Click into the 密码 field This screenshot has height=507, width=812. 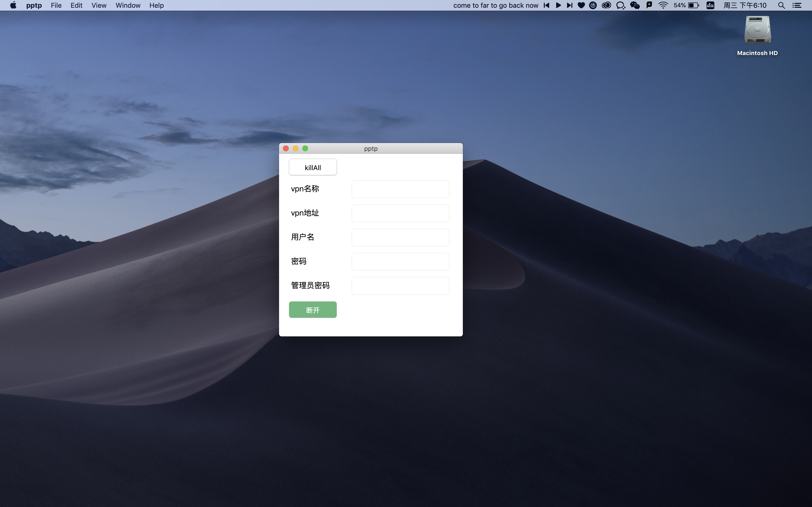[x=400, y=261]
